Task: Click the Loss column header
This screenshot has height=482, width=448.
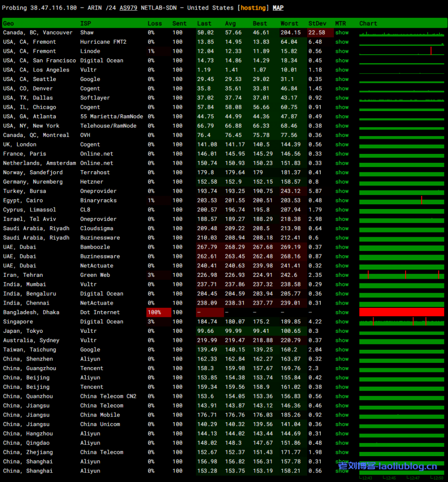Action: [x=155, y=24]
